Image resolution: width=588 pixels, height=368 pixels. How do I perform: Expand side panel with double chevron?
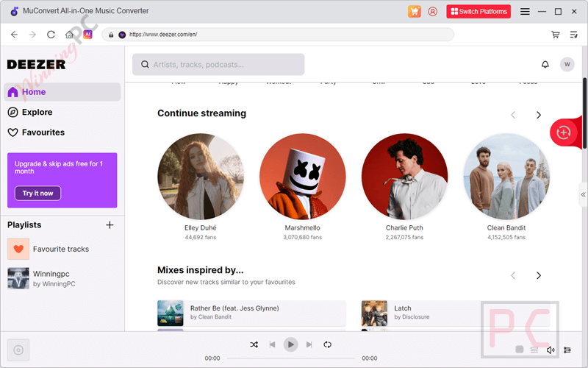pos(583,194)
